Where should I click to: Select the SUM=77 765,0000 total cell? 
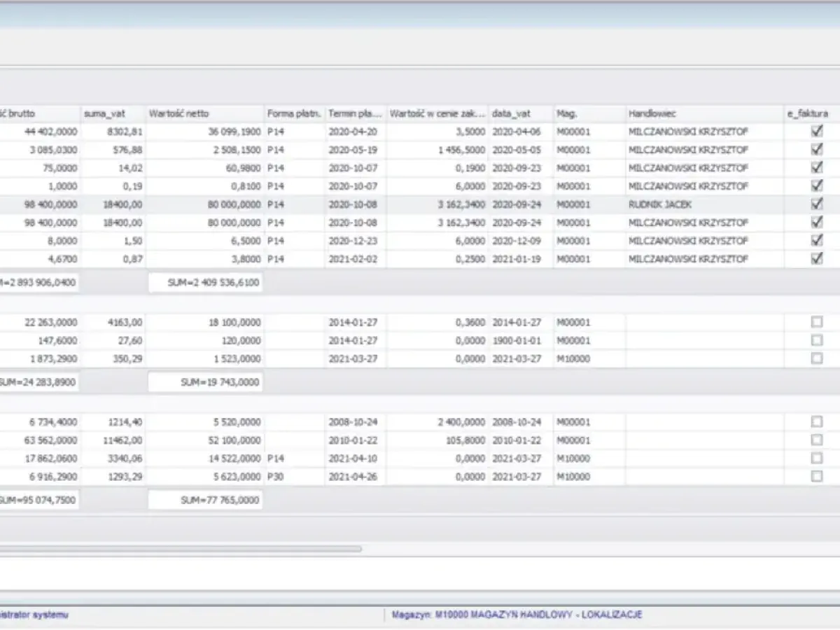[206, 500]
